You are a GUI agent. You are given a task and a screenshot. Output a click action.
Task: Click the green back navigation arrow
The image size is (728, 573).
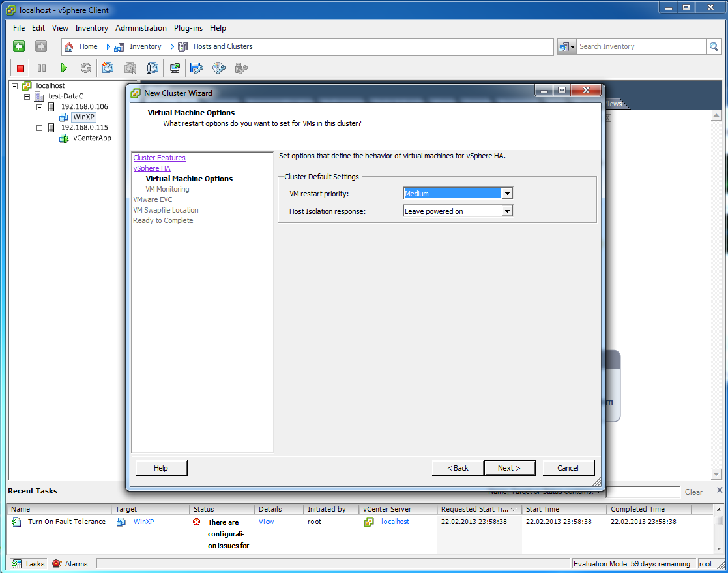click(x=19, y=46)
